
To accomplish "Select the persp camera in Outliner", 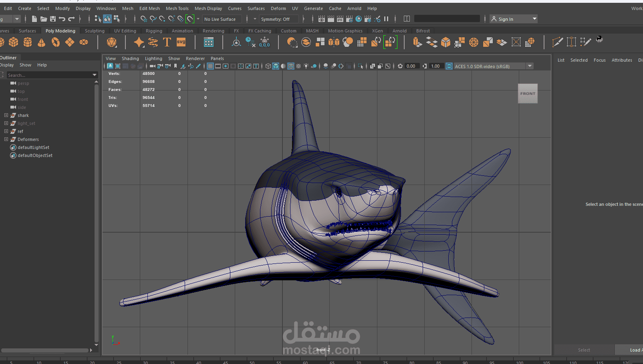I will [23, 83].
